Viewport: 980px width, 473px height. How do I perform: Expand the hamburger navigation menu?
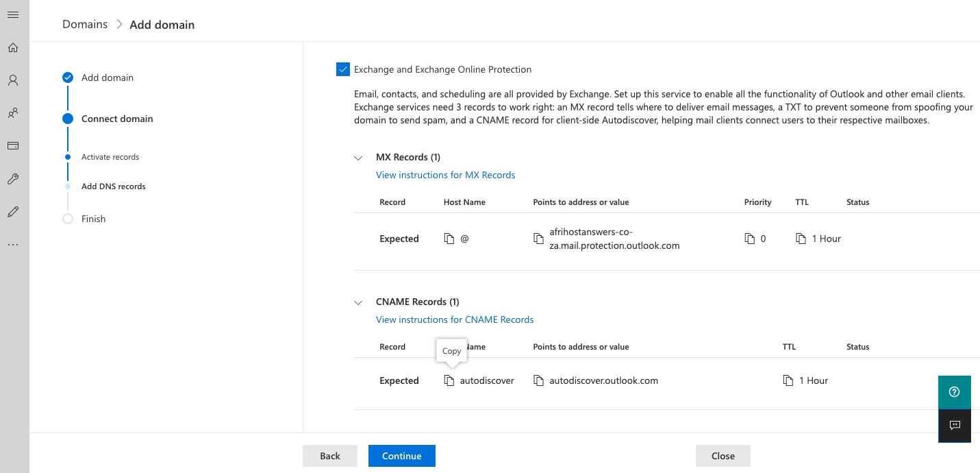pos(13,15)
